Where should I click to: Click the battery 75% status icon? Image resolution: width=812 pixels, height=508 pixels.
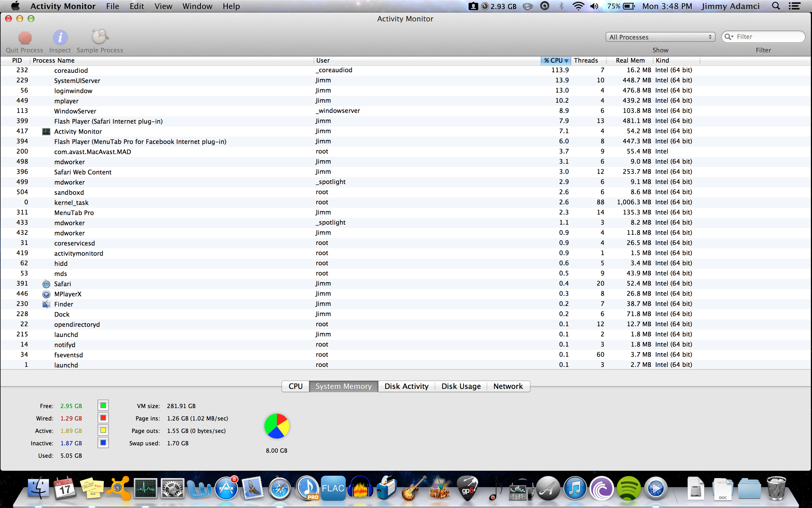coord(621,6)
